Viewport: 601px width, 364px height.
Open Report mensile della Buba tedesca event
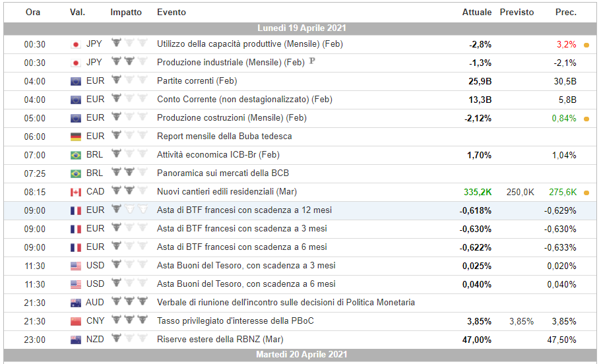(224, 136)
